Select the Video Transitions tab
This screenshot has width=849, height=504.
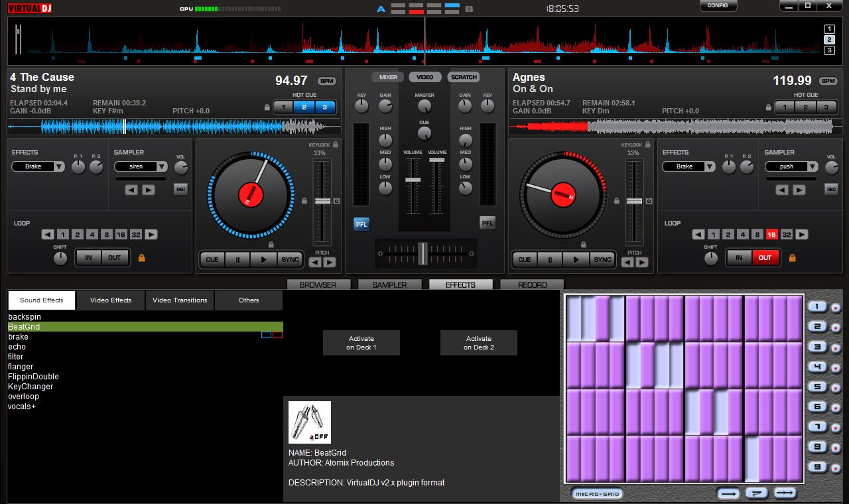click(180, 300)
